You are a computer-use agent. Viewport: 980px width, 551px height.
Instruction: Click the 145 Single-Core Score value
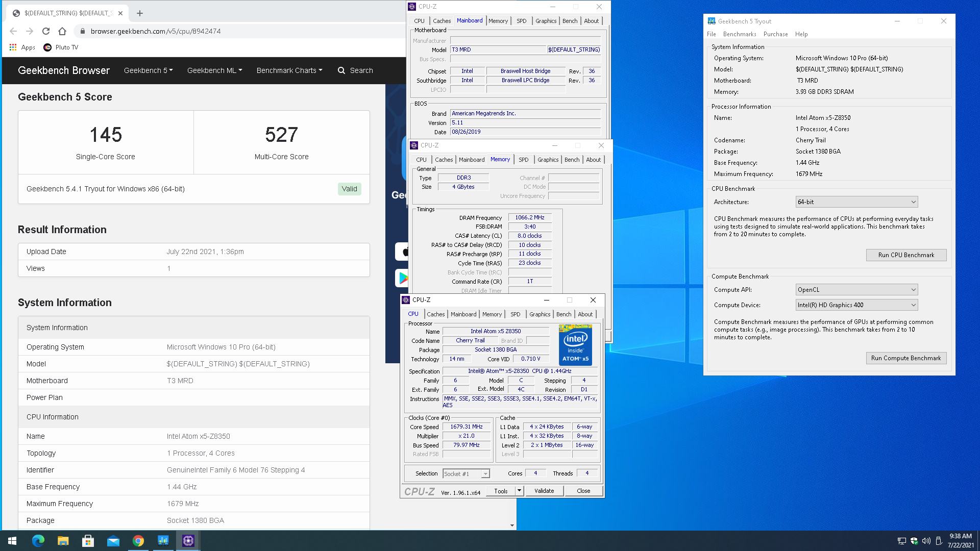[x=106, y=135]
